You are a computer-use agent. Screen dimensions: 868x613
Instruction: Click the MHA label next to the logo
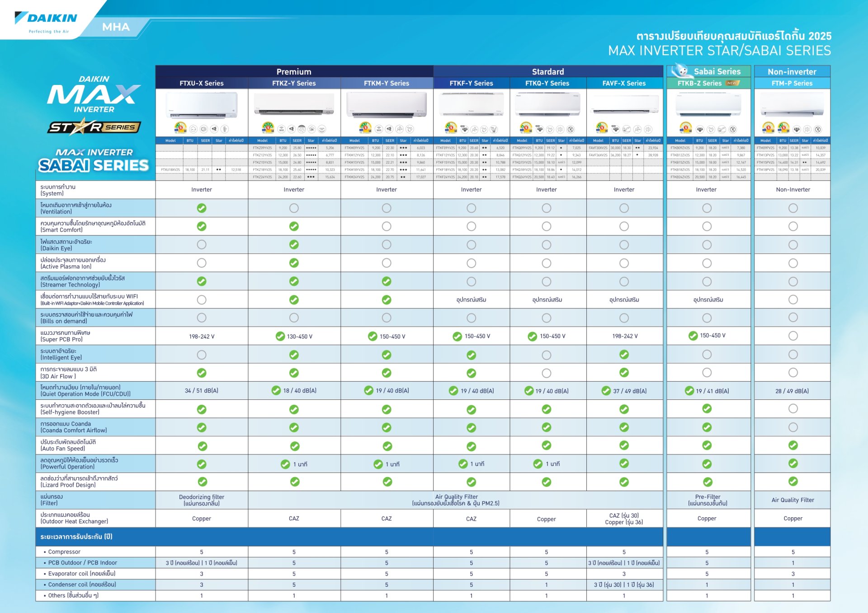click(116, 27)
